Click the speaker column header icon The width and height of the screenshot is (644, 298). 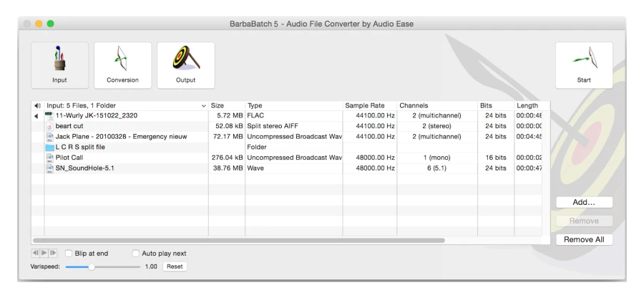click(37, 105)
